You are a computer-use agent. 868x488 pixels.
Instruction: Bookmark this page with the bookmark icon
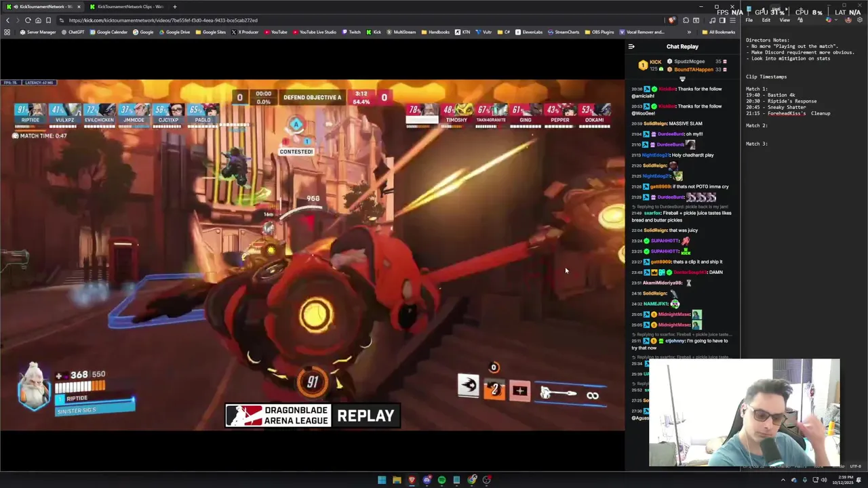tap(48, 20)
